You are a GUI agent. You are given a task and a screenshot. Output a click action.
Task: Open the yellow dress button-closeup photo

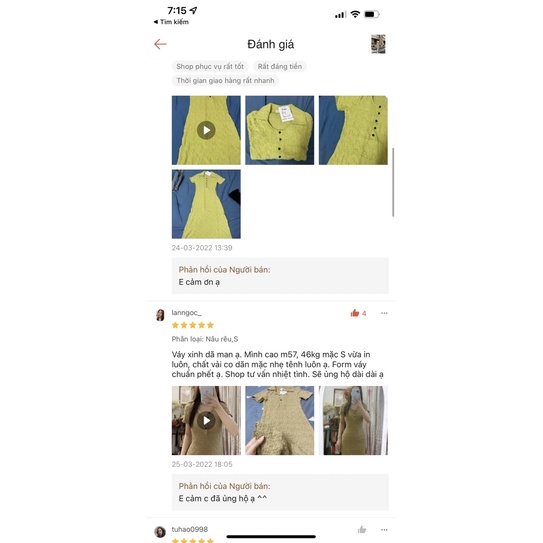353,130
